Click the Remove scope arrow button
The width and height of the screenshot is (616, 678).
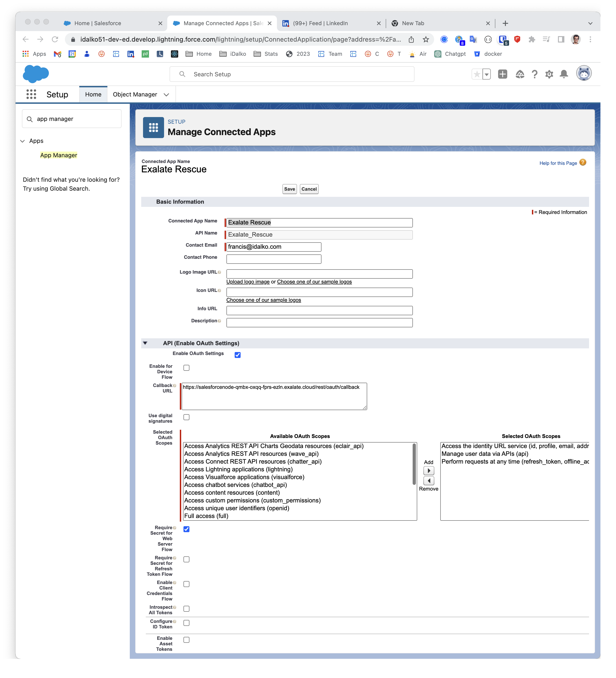pos(429,480)
